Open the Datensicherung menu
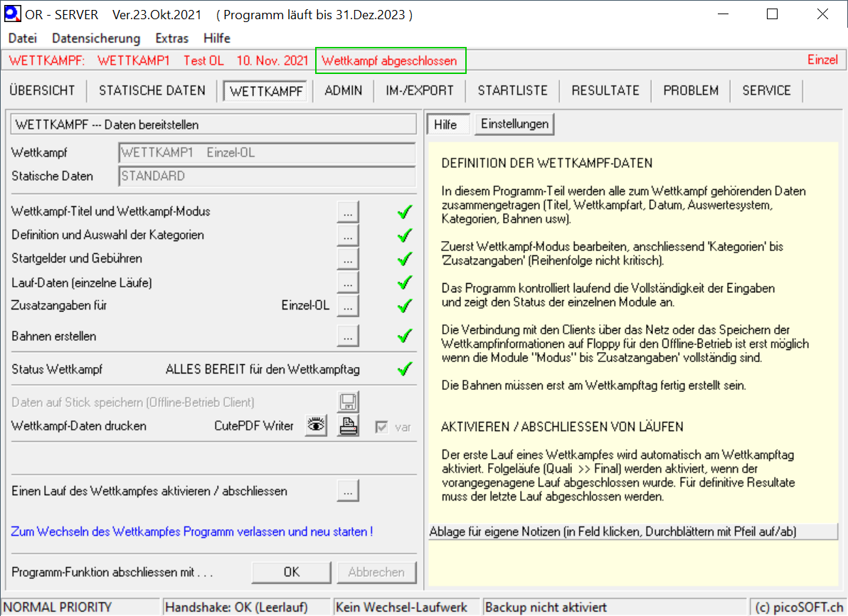 click(96, 38)
